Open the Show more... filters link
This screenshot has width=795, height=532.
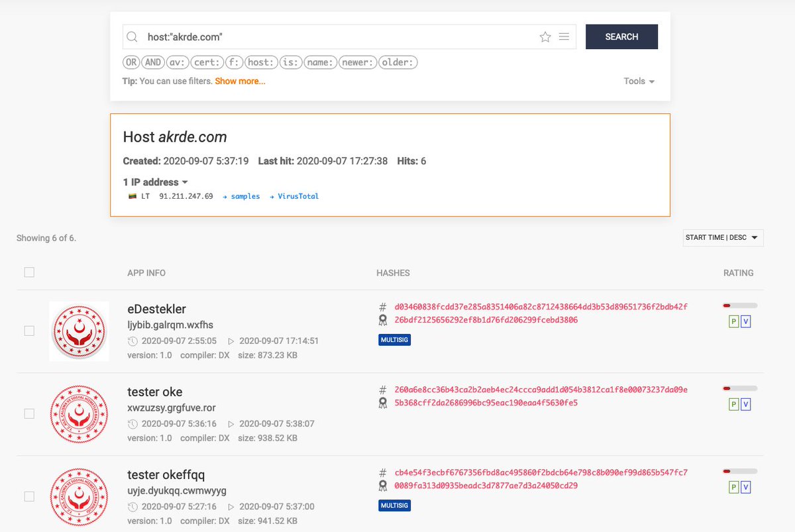pyautogui.click(x=240, y=81)
